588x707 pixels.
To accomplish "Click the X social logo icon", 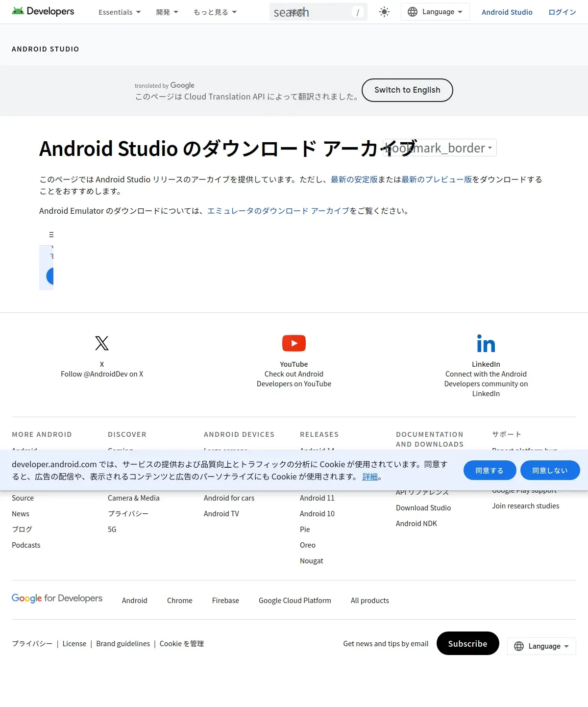I will tap(102, 343).
